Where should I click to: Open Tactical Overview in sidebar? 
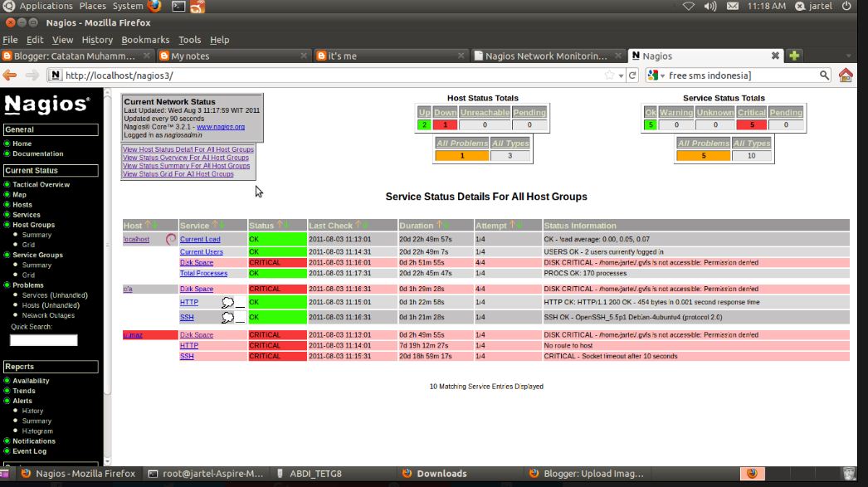click(41, 184)
